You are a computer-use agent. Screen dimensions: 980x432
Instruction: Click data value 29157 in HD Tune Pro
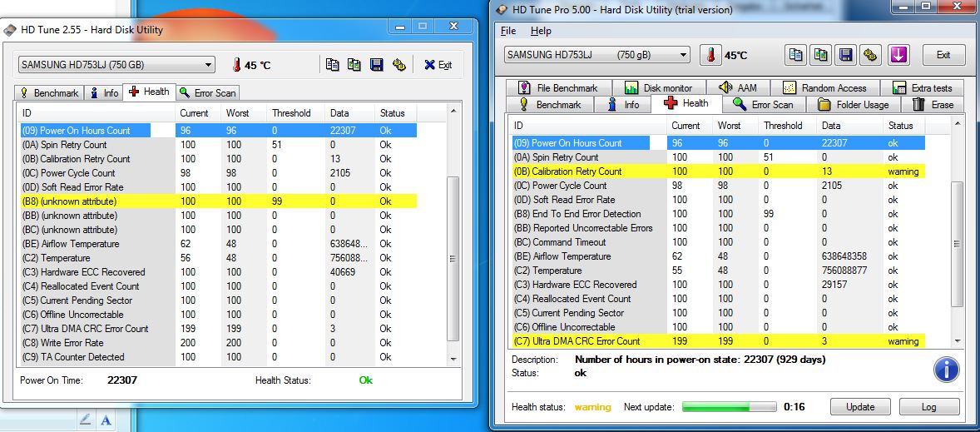pos(834,285)
